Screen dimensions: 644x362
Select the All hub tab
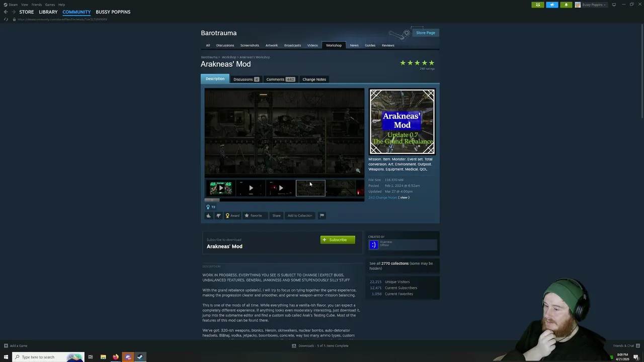(x=208, y=45)
